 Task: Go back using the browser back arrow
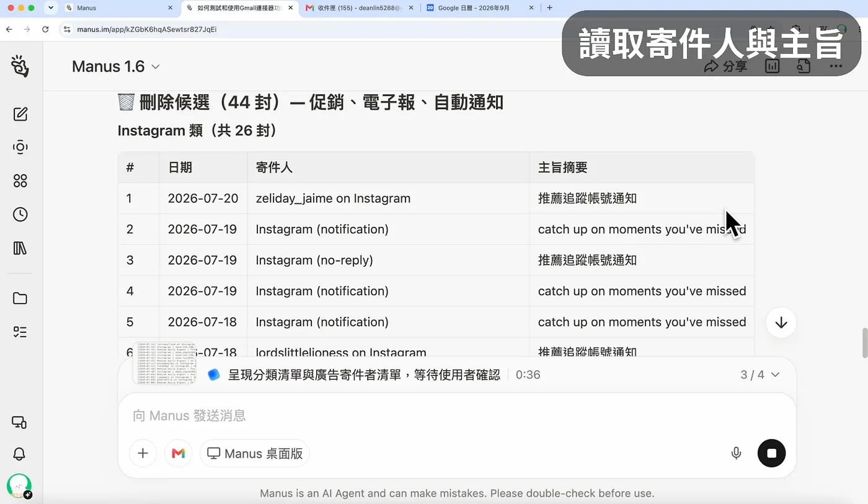click(x=9, y=29)
